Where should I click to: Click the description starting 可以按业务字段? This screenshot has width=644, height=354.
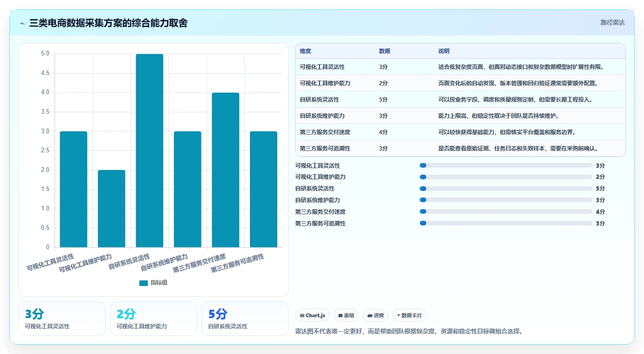(x=515, y=100)
